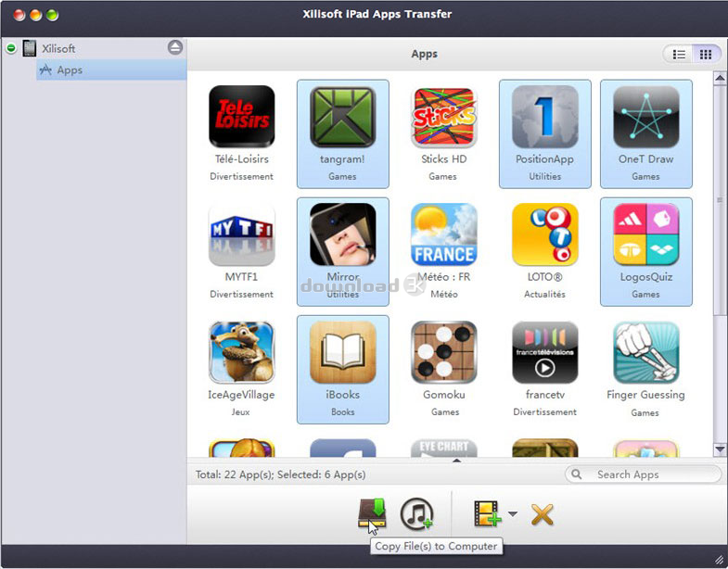The height and width of the screenshot is (569, 728).
Task: Select the Sticks HD app icon
Action: point(443,118)
